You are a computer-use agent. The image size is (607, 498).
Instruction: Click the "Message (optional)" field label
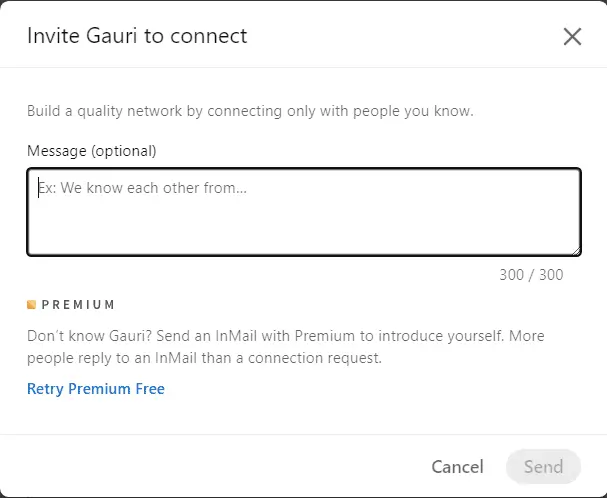pyautogui.click(x=92, y=151)
